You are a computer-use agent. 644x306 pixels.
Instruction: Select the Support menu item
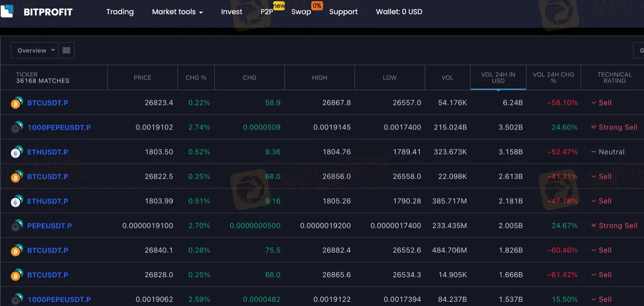(343, 12)
